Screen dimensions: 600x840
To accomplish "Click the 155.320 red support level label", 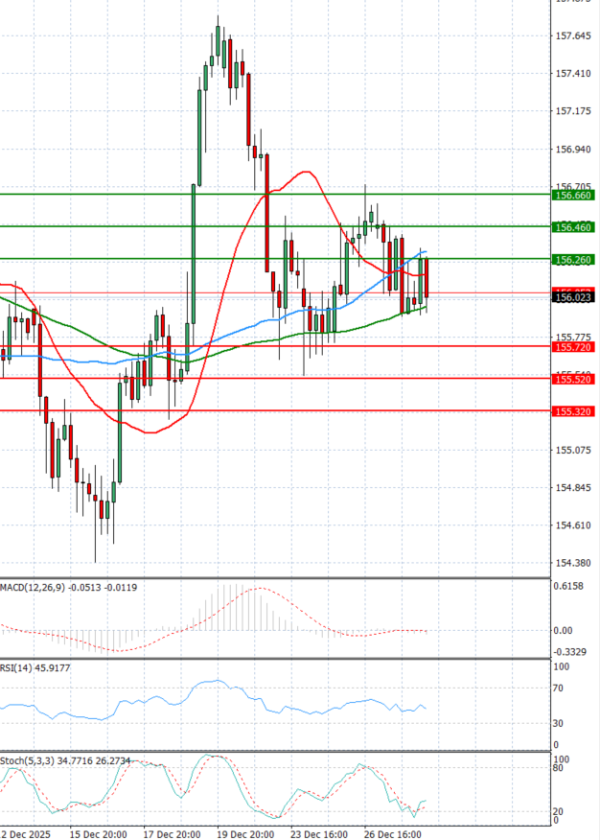I will (573, 411).
